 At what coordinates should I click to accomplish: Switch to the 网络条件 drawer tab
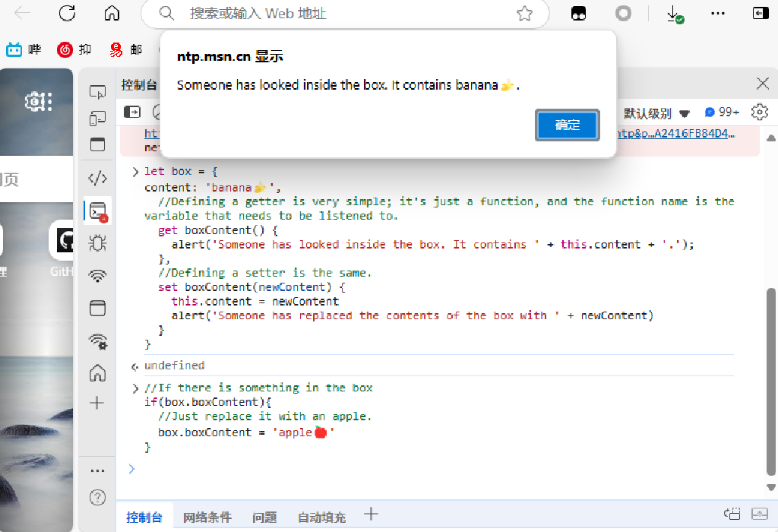click(207, 517)
